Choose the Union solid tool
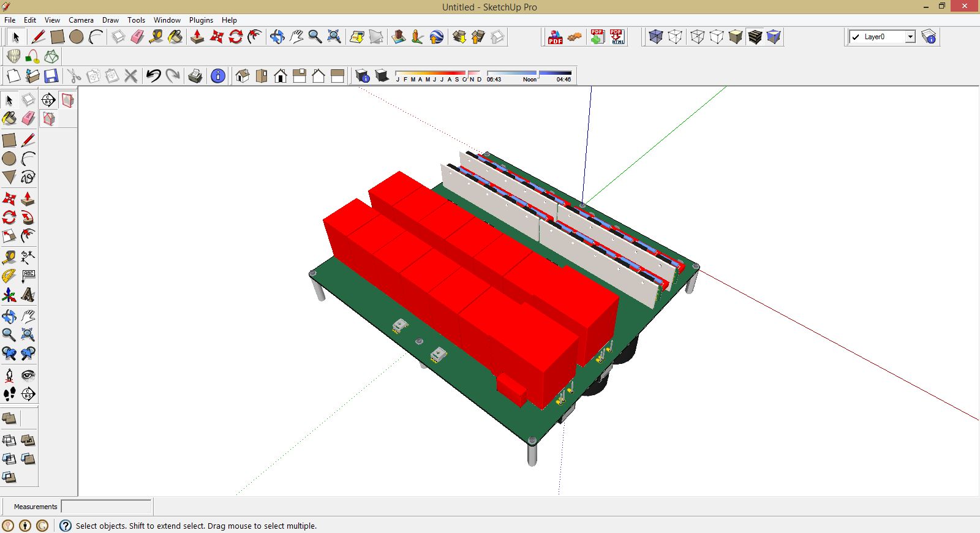The image size is (980, 533). point(28,440)
